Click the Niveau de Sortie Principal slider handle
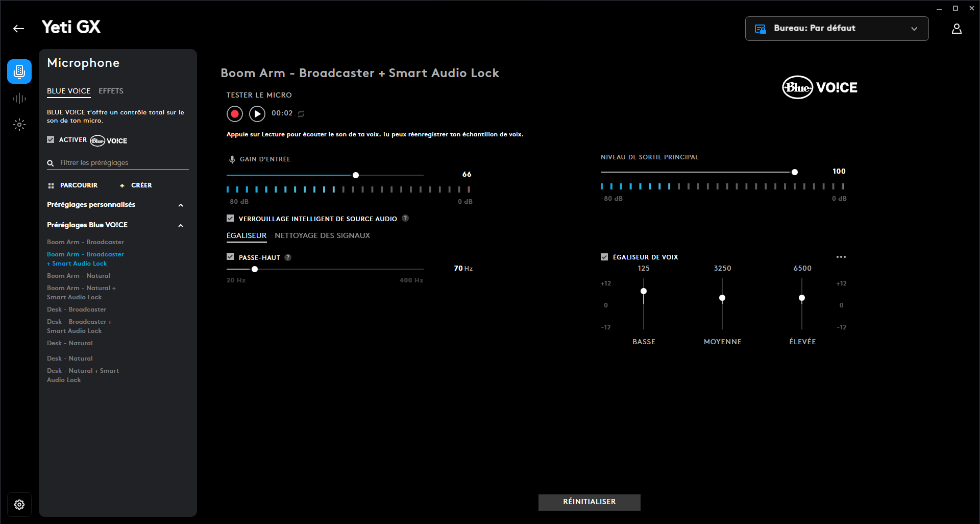 pyautogui.click(x=795, y=172)
